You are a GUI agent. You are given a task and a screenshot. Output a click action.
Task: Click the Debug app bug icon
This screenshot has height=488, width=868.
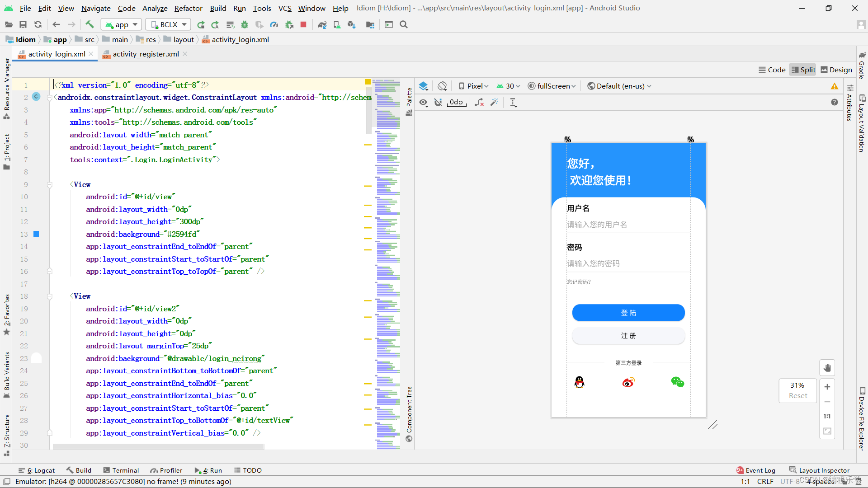tap(245, 24)
